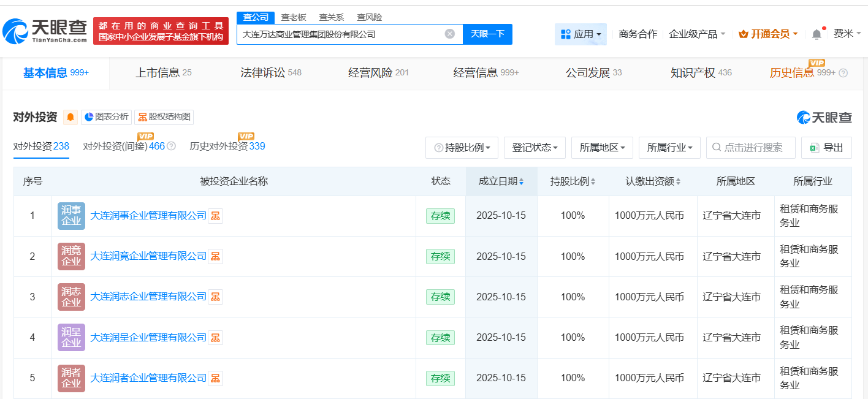Open the 持股比例 filter dropdown

coord(462,147)
